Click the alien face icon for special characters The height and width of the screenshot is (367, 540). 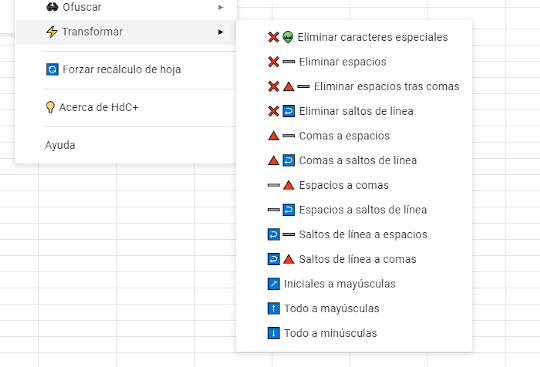(288, 37)
